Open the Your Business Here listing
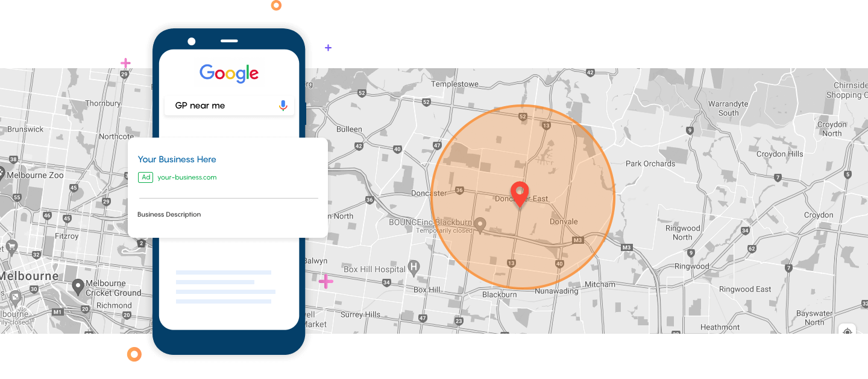The height and width of the screenshot is (379, 868). (177, 159)
